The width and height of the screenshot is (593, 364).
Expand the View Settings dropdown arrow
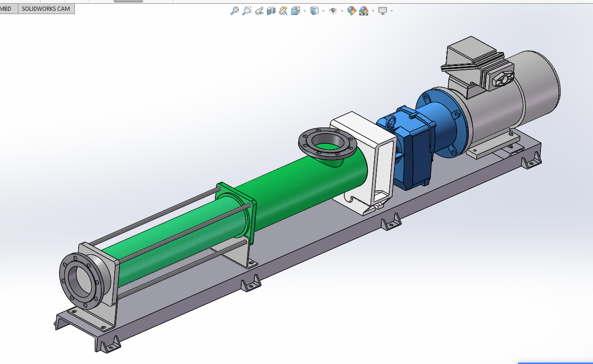[392, 11]
